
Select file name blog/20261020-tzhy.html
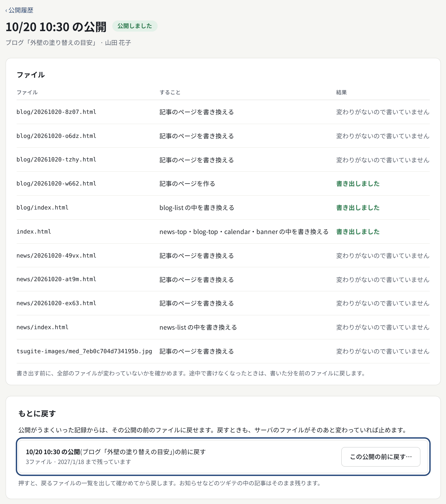point(56,159)
